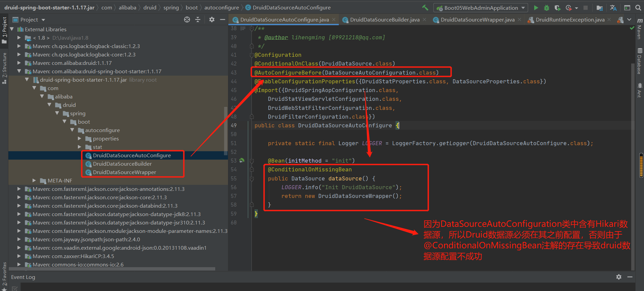Collapse the autoconfigure package
Viewport: 644px width, 291px height.
point(72,130)
